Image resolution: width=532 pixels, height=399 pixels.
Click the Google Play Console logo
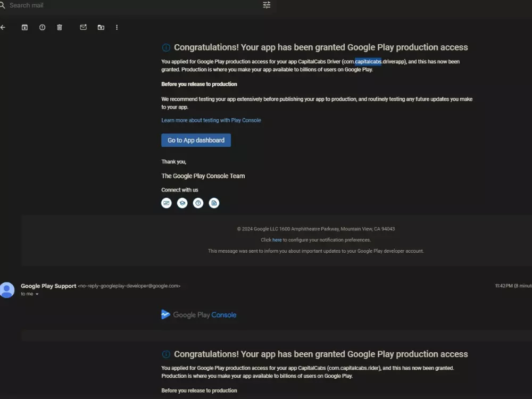(x=199, y=314)
